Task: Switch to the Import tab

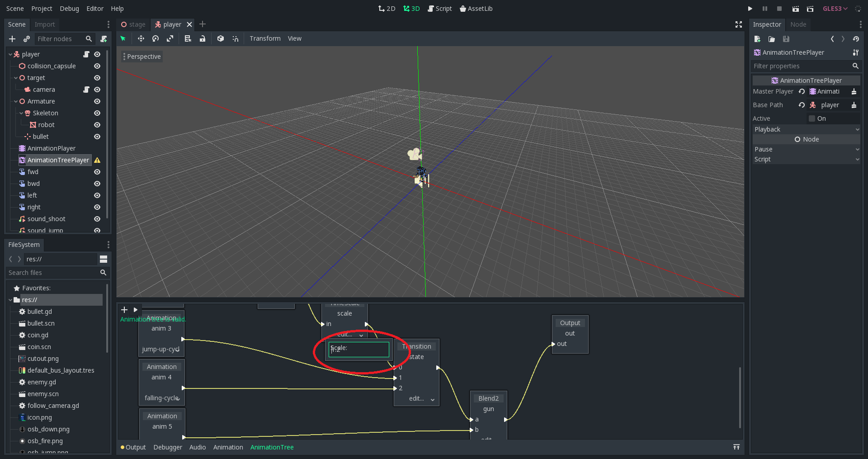Action: (44, 24)
